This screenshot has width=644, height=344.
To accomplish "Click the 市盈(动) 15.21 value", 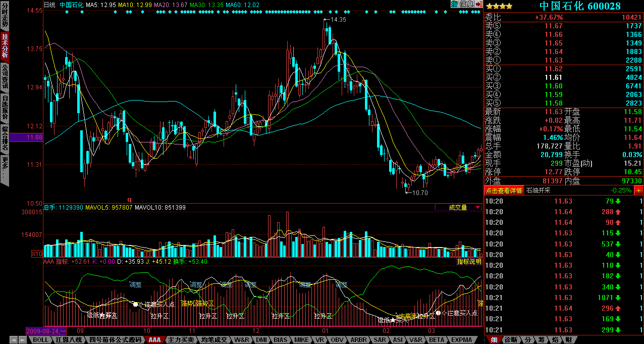I will 633,163.
